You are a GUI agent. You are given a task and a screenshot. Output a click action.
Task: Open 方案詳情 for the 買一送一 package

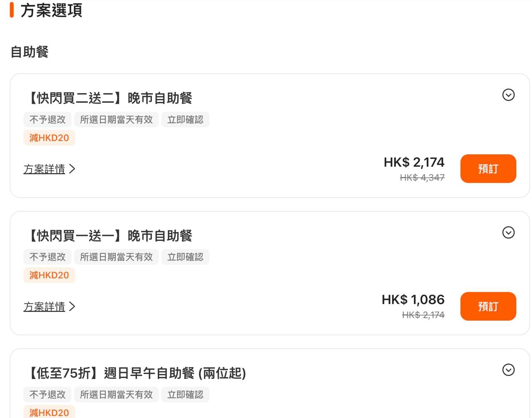pyautogui.click(x=44, y=307)
